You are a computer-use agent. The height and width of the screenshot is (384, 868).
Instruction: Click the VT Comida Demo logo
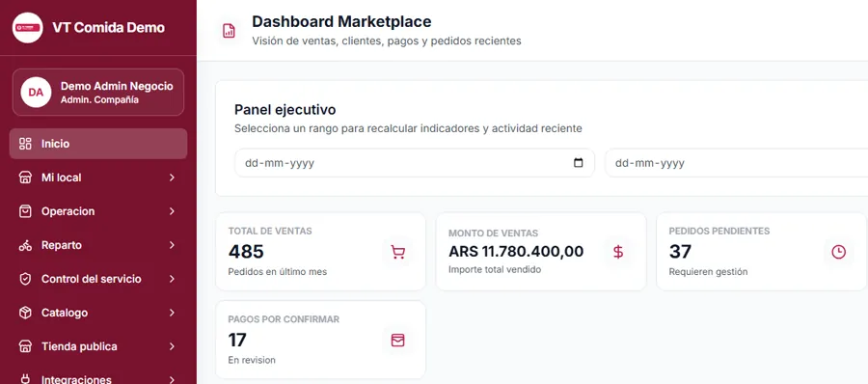click(x=28, y=28)
